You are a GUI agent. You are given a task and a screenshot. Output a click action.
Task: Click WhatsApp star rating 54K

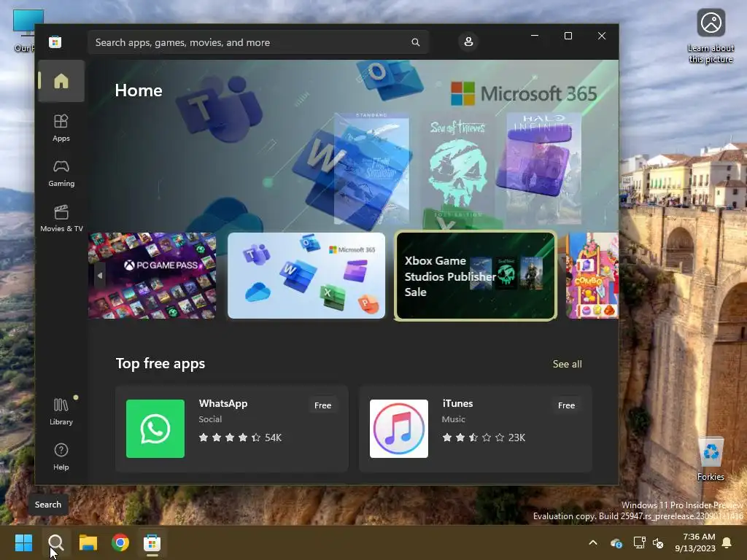(240, 437)
